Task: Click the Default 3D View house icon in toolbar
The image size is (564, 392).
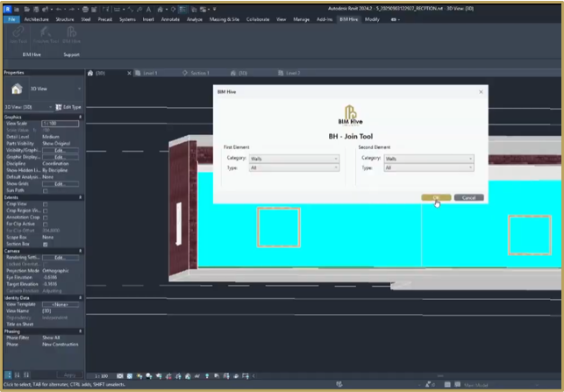Action: pos(161,9)
